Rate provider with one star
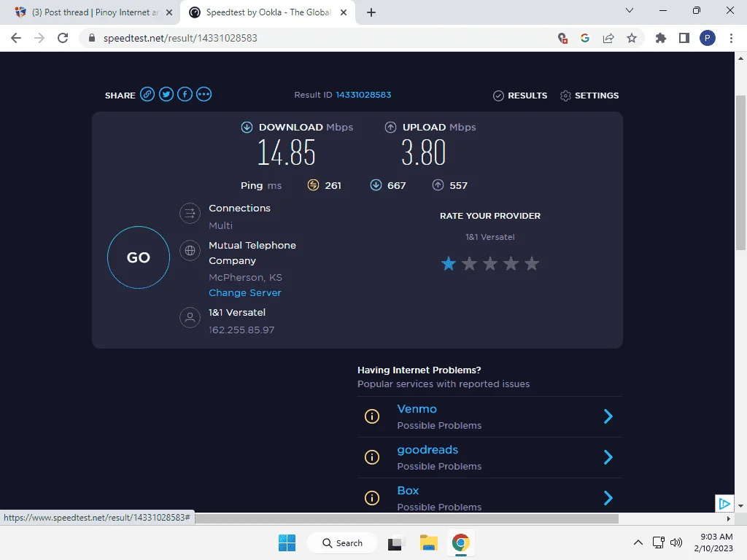The image size is (747, 560). [449, 263]
